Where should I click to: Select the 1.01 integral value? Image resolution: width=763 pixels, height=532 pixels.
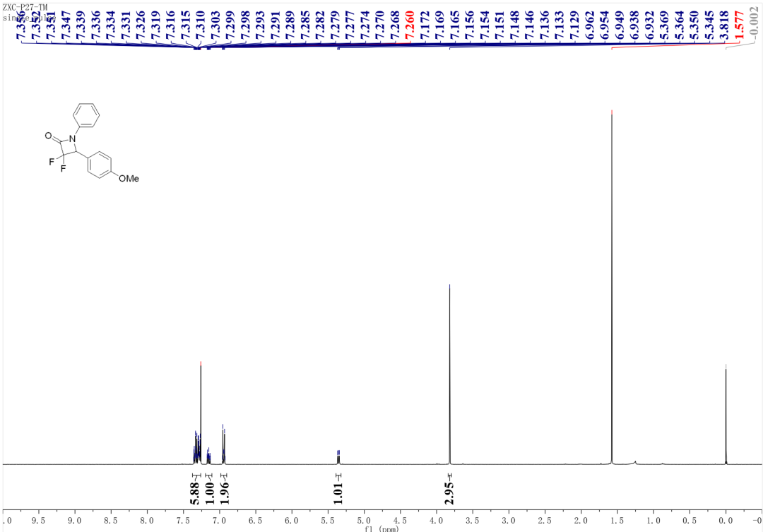coord(338,493)
